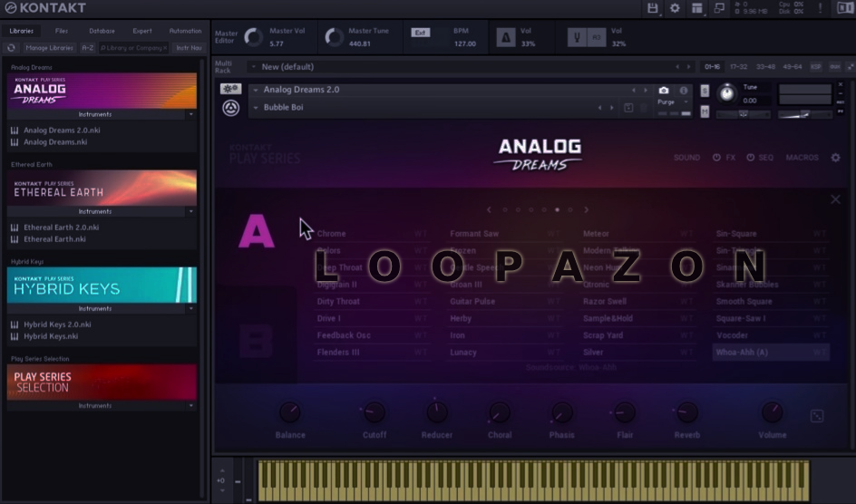Screen dimensions: 856x504
Task: Click the rack minimize/resize arrows icon
Action: click(851, 66)
